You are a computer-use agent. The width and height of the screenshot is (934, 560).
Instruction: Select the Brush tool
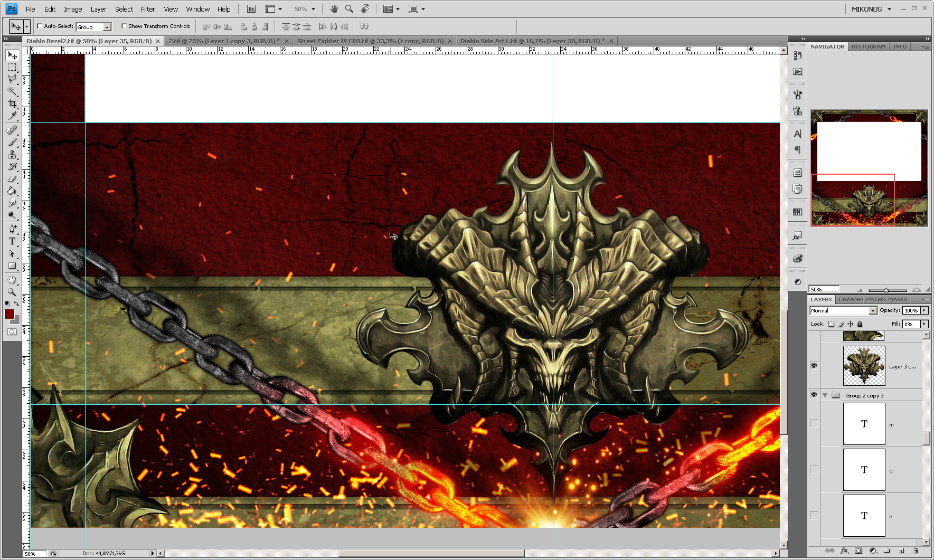coord(12,142)
